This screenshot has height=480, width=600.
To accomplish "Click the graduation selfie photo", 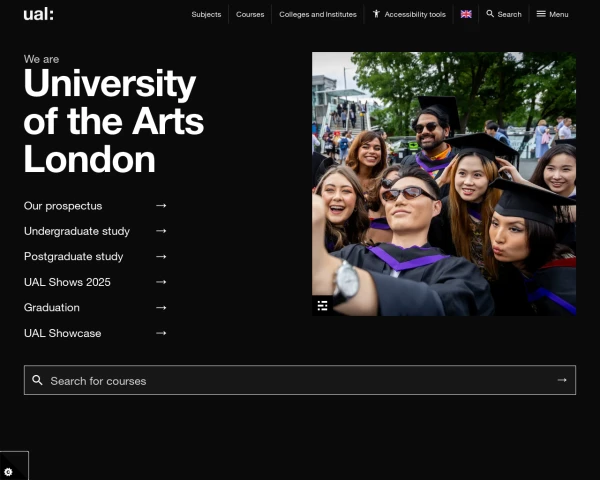I will [x=444, y=184].
